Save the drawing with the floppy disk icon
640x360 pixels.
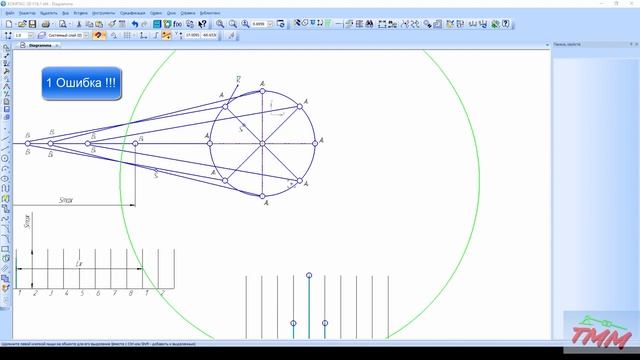pos(32,24)
